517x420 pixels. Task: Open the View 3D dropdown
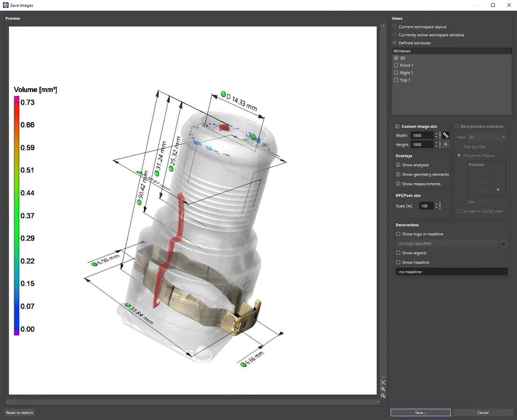click(487, 137)
